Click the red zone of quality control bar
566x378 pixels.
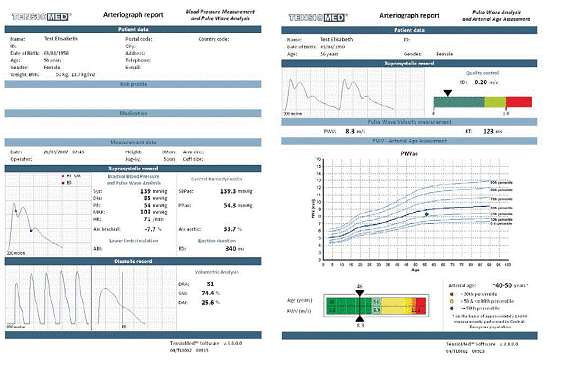(519, 102)
